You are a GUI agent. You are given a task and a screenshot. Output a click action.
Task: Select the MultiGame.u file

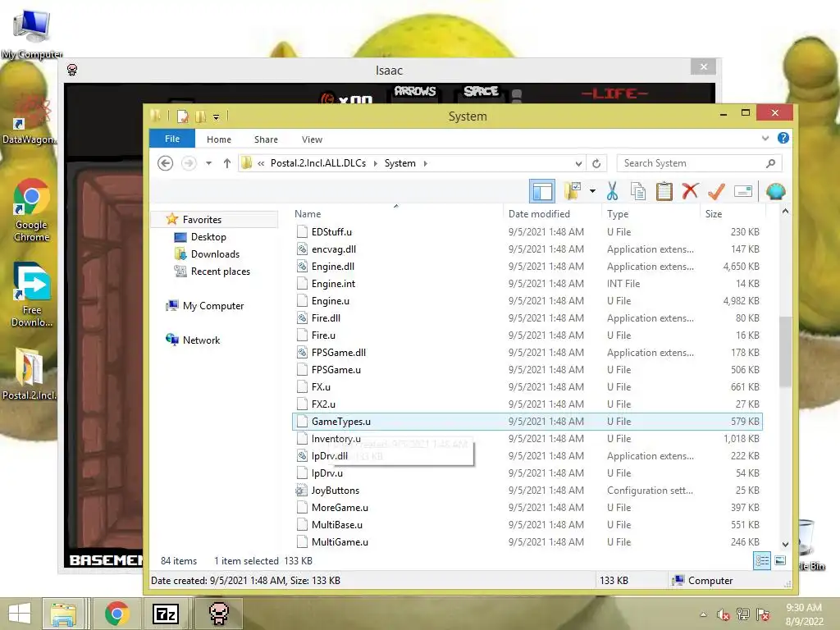[527, 541]
